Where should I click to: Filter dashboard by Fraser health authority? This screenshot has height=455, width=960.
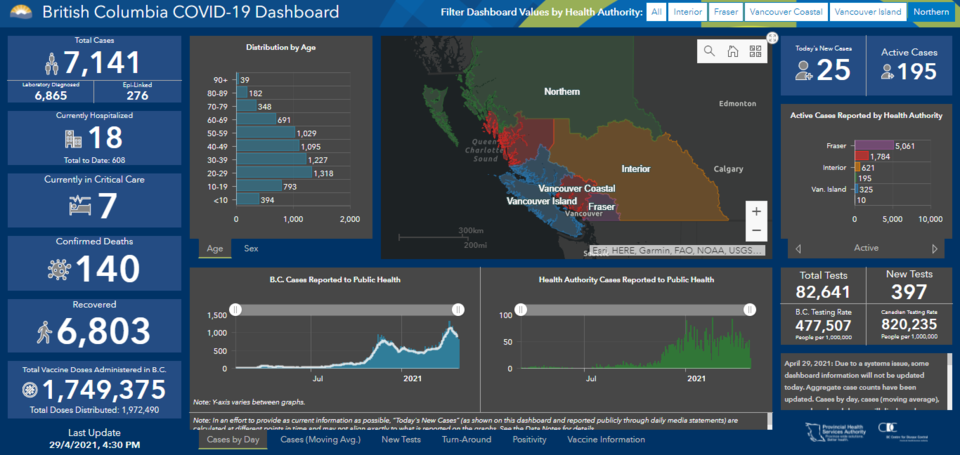click(726, 12)
